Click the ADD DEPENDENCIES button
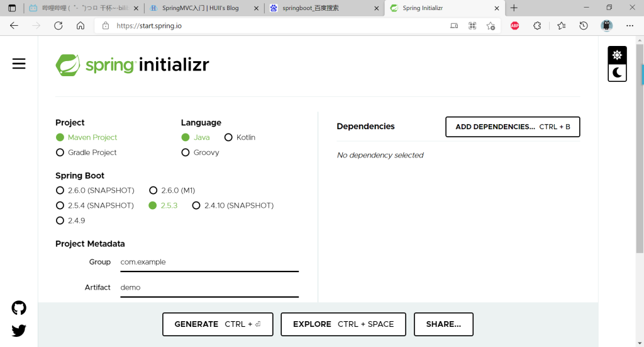The width and height of the screenshot is (644, 347). pos(512,127)
